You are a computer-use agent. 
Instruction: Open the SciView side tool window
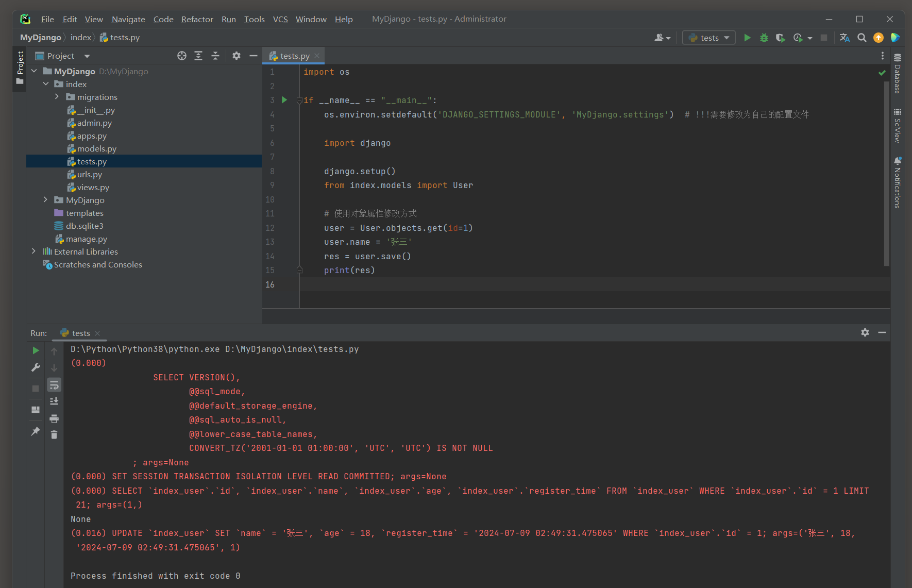[898, 125]
